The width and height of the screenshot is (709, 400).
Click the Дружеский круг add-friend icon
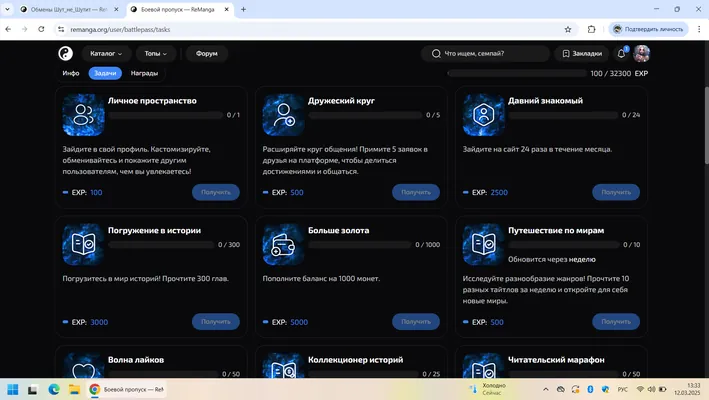coord(284,115)
